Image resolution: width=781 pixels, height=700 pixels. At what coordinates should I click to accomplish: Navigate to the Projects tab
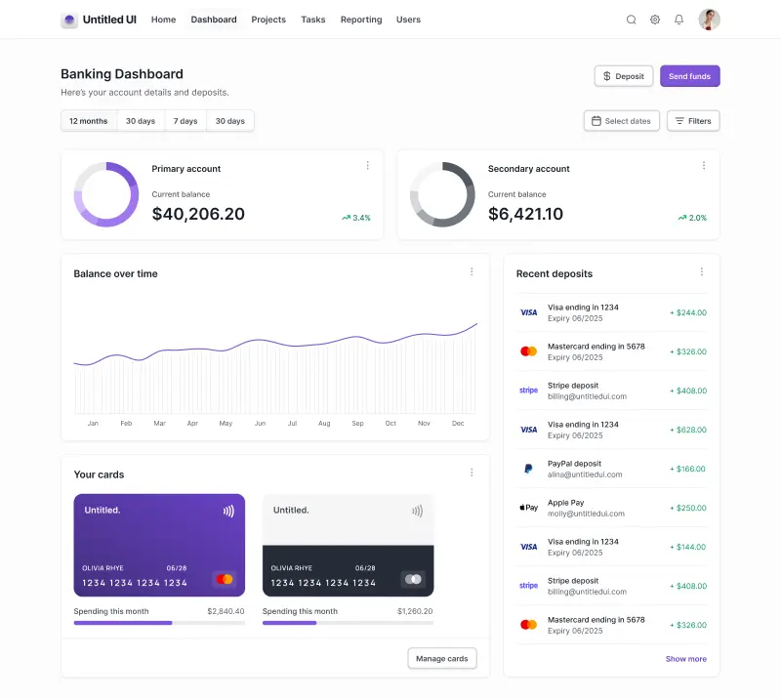[268, 19]
